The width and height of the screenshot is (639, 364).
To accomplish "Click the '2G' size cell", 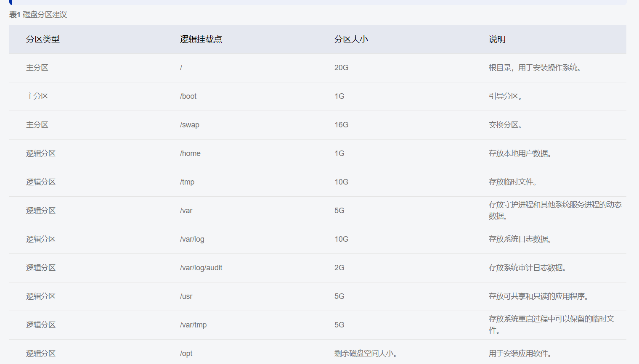I will 339,268.
